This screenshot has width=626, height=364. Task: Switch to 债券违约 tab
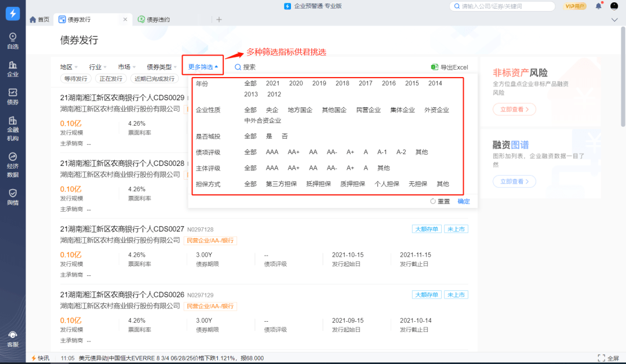tap(154, 19)
